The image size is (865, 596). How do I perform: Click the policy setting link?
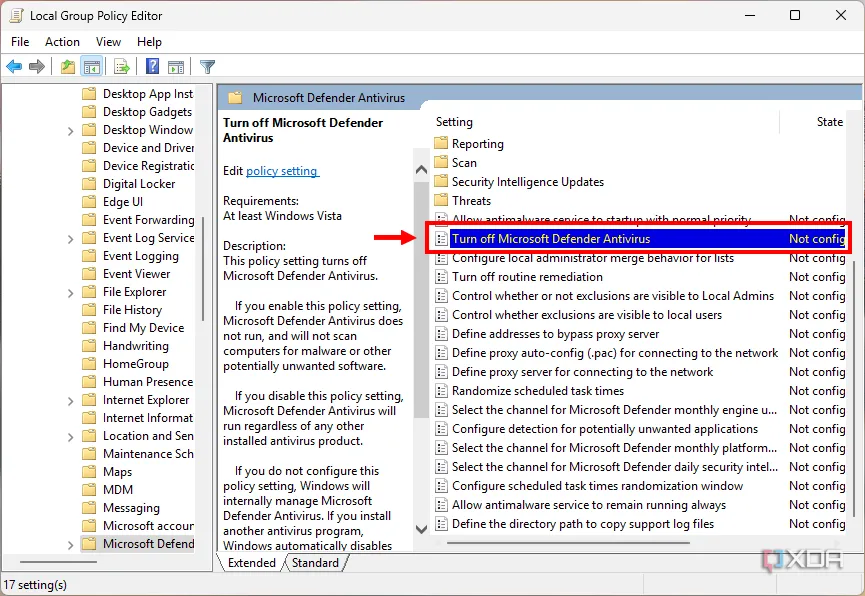point(282,171)
